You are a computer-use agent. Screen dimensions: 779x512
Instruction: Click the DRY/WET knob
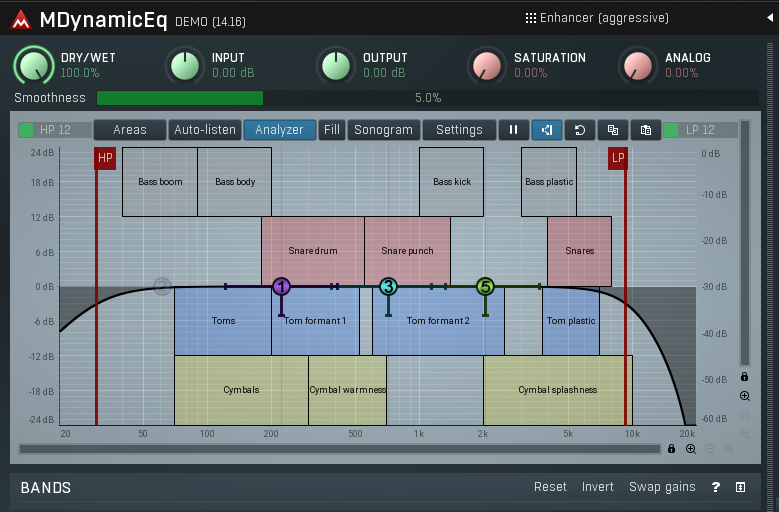coord(34,66)
